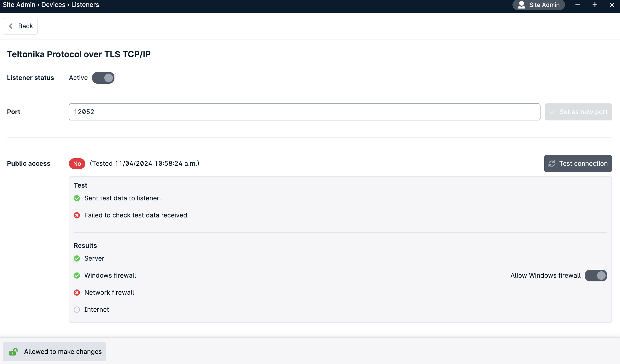Viewport: 620px width, 364px height.
Task: Click the checkmark icon on Set as new port
Action: [x=552, y=112]
